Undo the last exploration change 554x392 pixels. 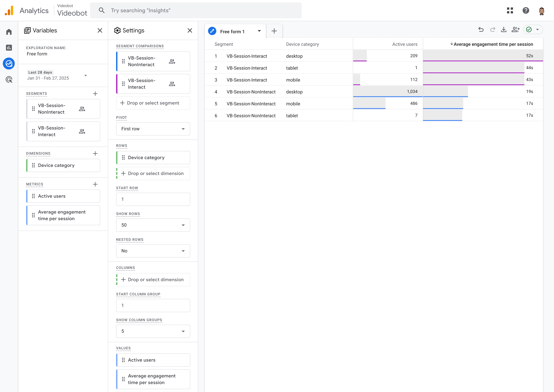[481, 29]
